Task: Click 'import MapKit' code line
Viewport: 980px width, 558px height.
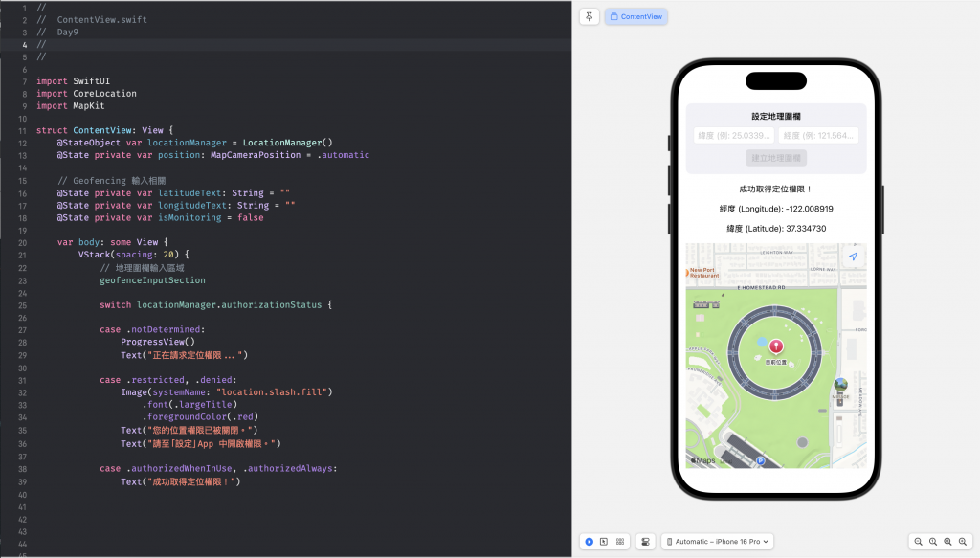Action: point(71,106)
